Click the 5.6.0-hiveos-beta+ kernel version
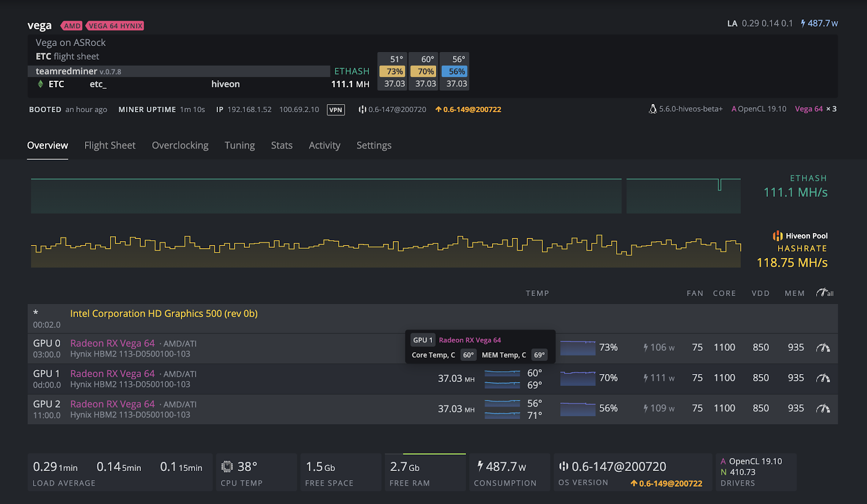Viewport: 867px width, 504px height. pos(691,109)
